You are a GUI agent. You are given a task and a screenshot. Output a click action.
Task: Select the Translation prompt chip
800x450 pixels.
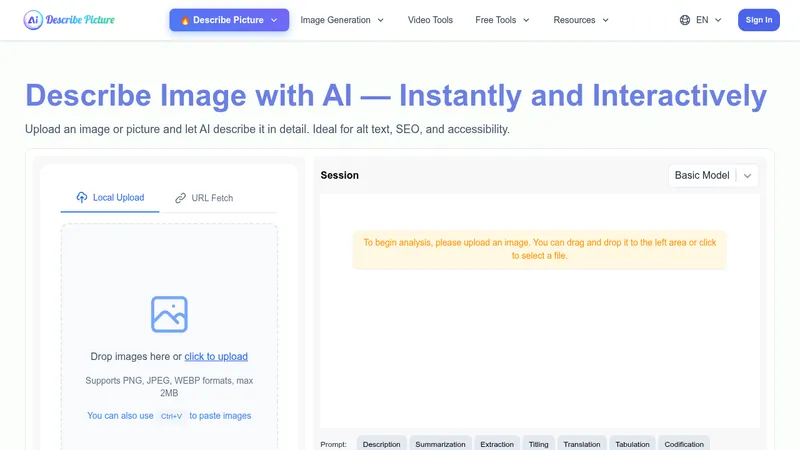(x=582, y=444)
